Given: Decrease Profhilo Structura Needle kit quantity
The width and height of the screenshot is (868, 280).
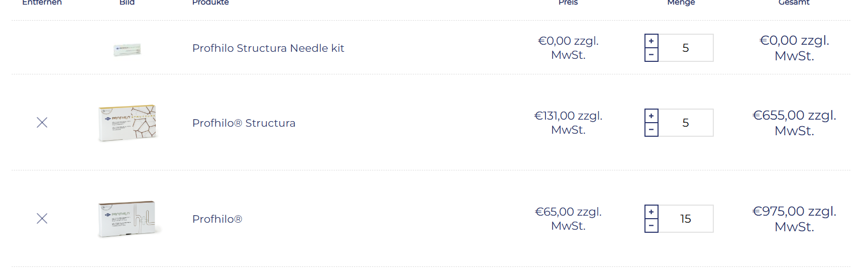Looking at the screenshot, I should click(x=651, y=55).
